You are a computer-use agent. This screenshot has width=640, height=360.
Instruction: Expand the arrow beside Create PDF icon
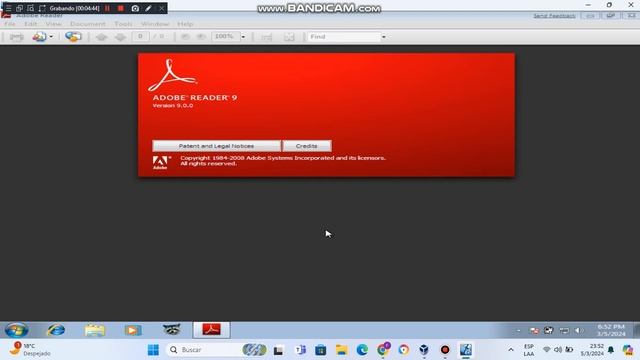[51, 37]
